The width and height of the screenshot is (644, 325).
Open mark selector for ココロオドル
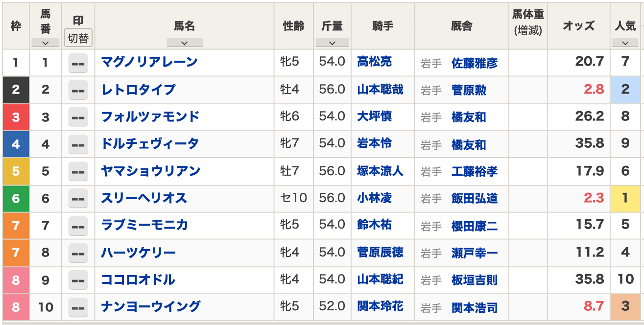coord(78,280)
